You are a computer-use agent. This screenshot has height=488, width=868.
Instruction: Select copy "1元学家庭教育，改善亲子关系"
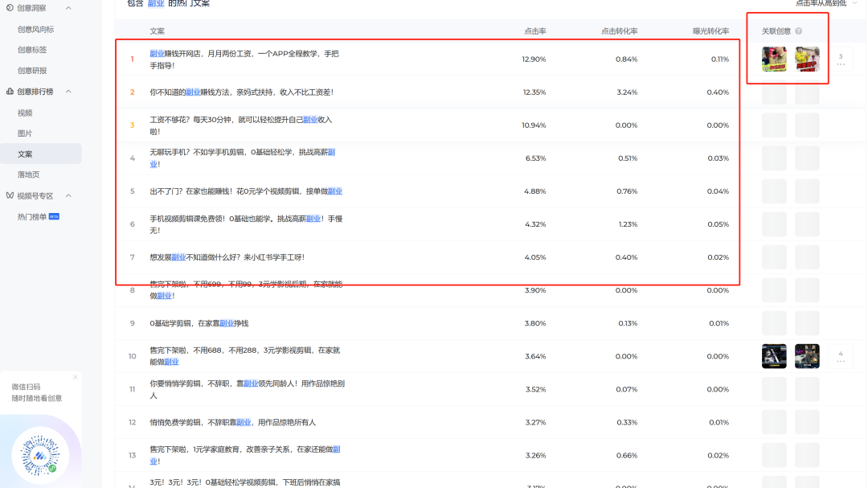coord(244,455)
